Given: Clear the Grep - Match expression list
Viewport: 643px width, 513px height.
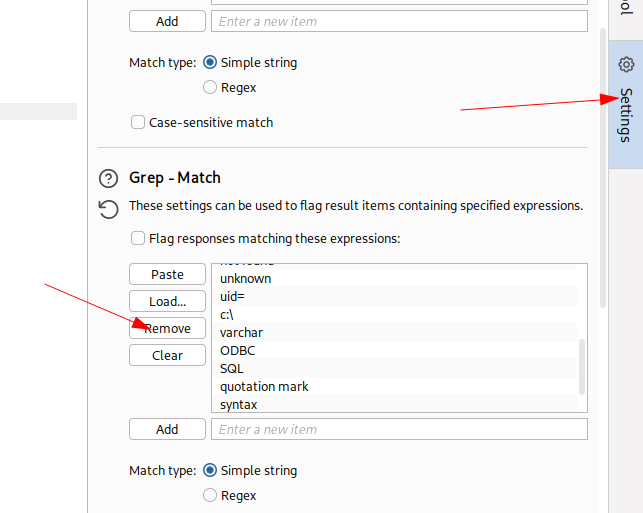Looking at the screenshot, I should [167, 355].
